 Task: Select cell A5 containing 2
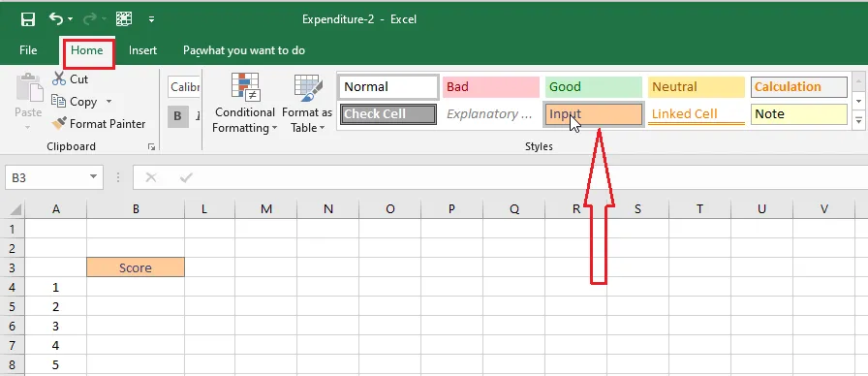coord(56,307)
